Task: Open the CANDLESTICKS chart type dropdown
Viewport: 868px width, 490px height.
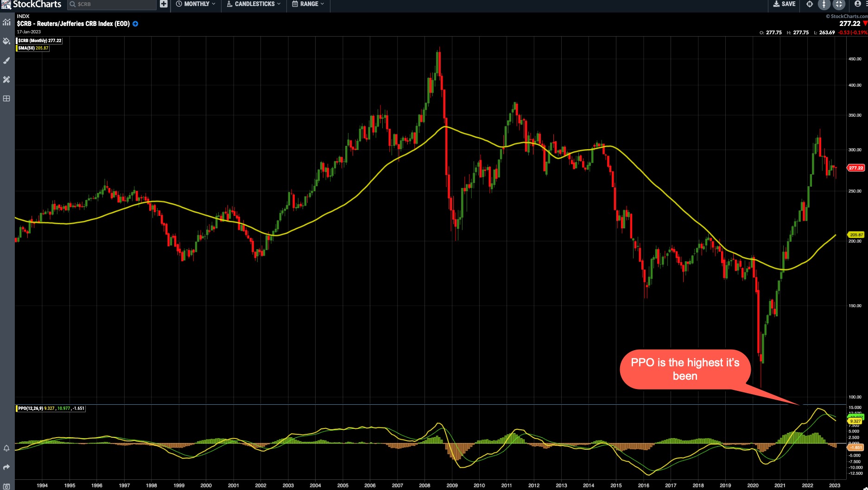Action: pyautogui.click(x=253, y=4)
